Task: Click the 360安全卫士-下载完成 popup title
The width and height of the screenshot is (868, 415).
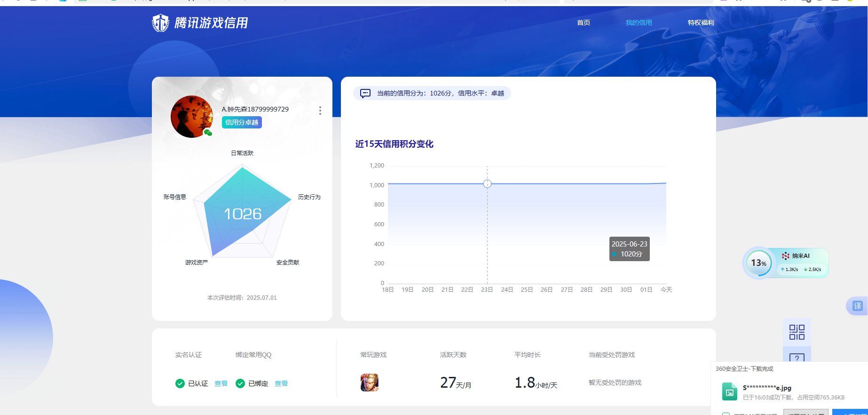Action: coord(744,368)
